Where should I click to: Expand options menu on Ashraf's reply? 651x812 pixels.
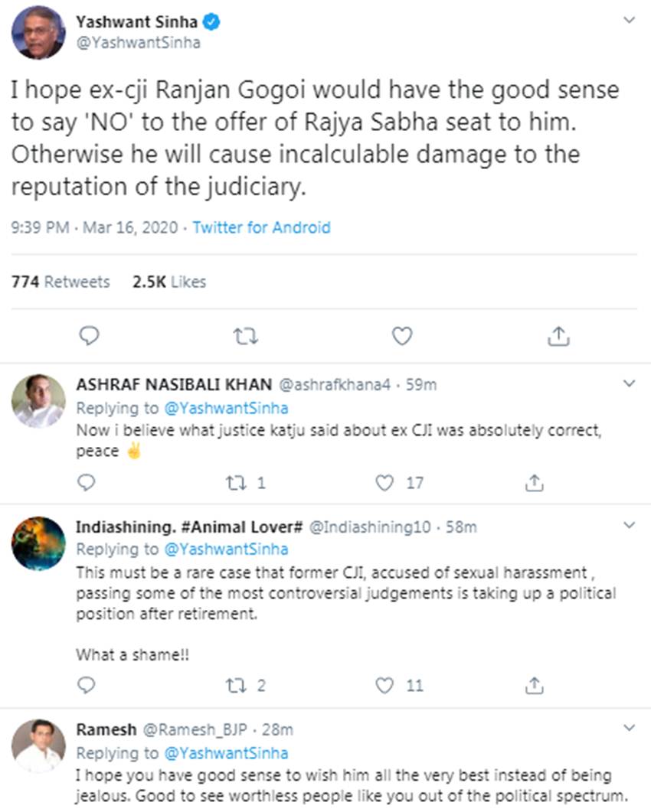[x=630, y=383]
